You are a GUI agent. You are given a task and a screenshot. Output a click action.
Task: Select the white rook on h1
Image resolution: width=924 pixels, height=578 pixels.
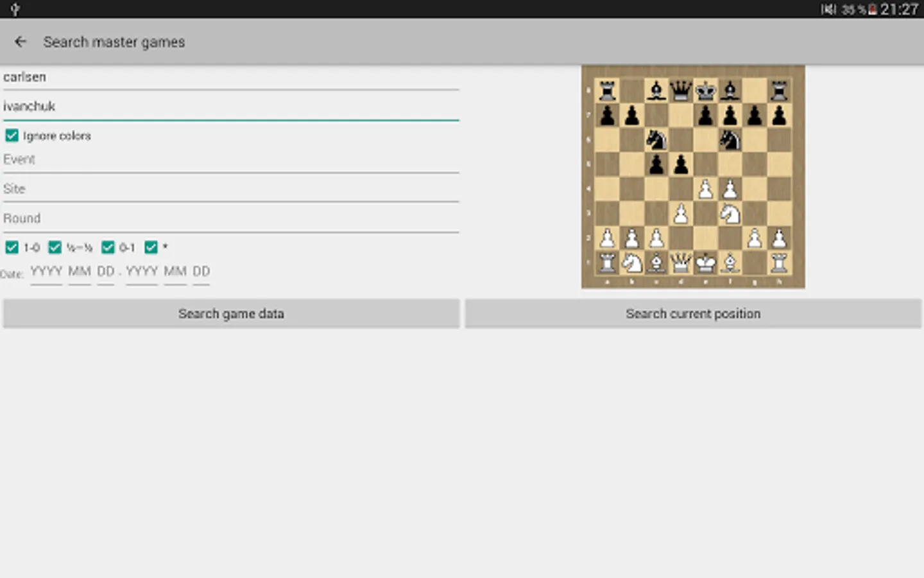click(779, 263)
